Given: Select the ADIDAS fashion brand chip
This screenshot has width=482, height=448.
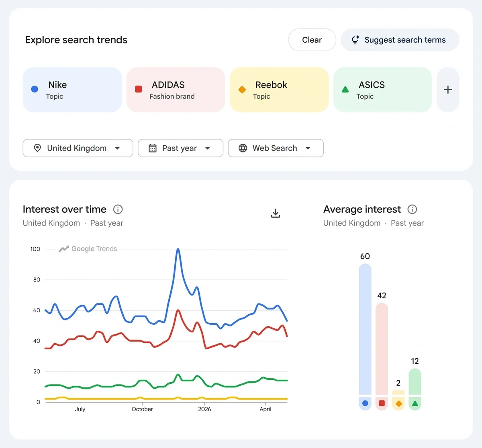Looking at the screenshot, I should [176, 90].
